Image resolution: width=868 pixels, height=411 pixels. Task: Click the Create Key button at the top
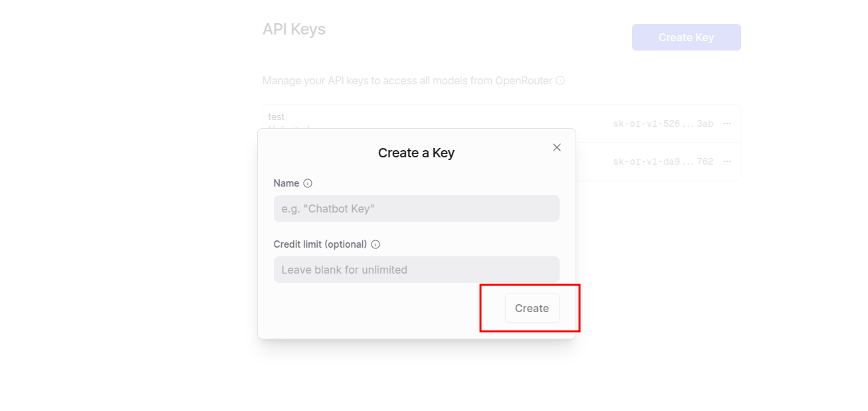(686, 37)
